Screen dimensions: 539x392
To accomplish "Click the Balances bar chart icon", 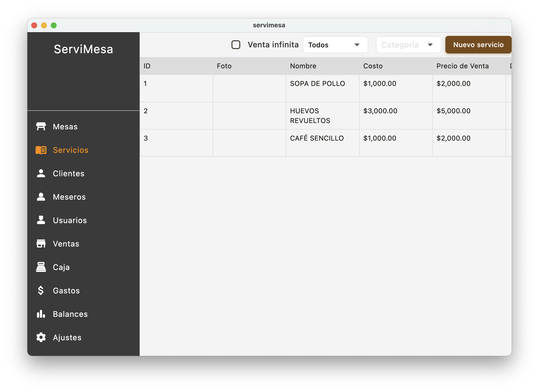I will 41,314.
